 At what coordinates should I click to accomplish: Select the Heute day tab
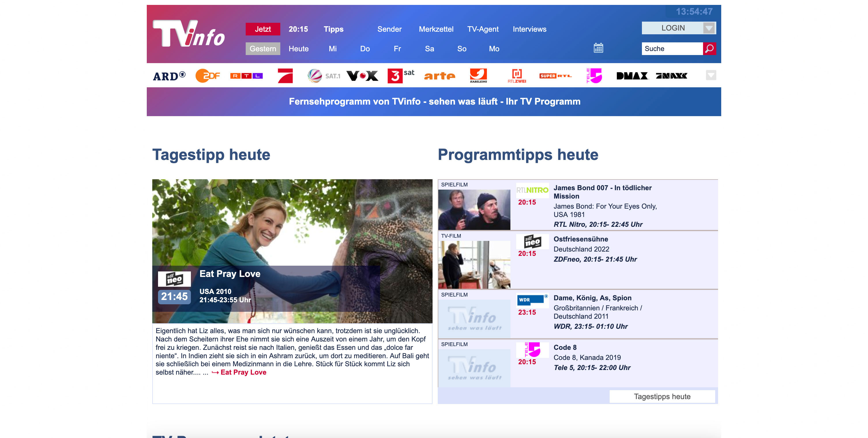coord(298,48)
